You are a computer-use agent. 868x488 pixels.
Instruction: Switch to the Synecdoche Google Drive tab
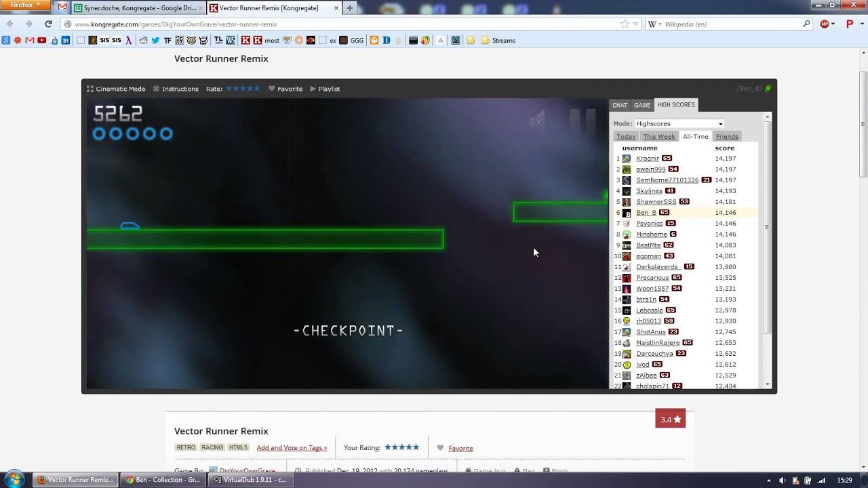pyautogui.click(x=138, y=8)
